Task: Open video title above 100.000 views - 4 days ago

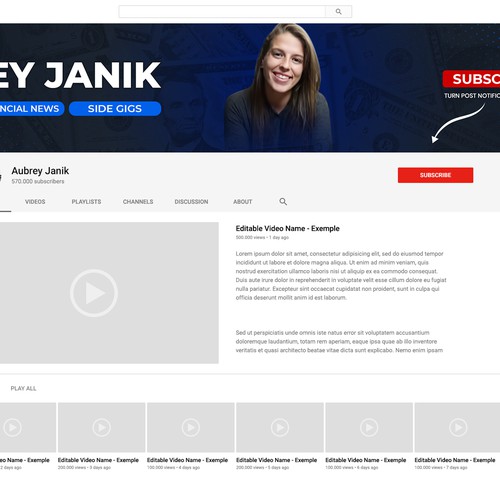Action: pos(187,460)
